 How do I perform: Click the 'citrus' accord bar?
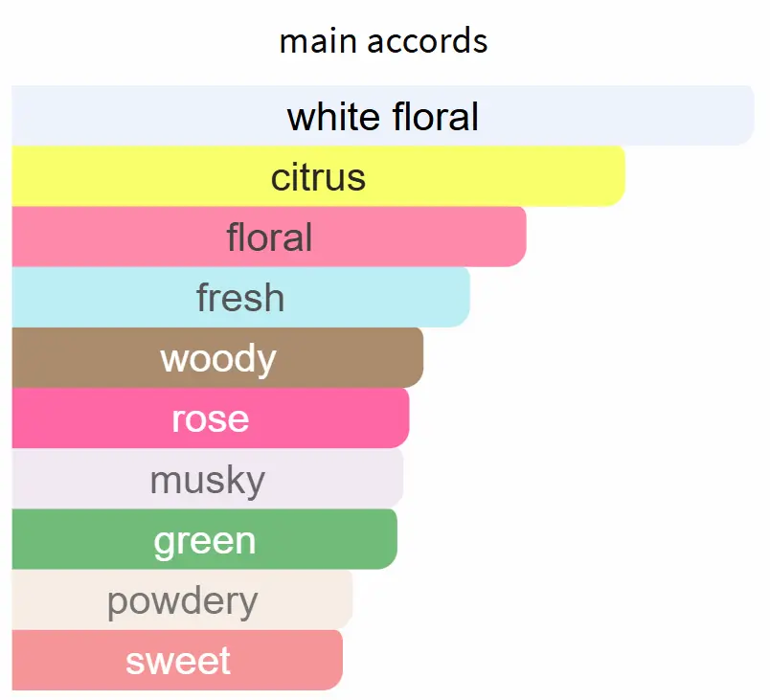click(x=318, y=176)
